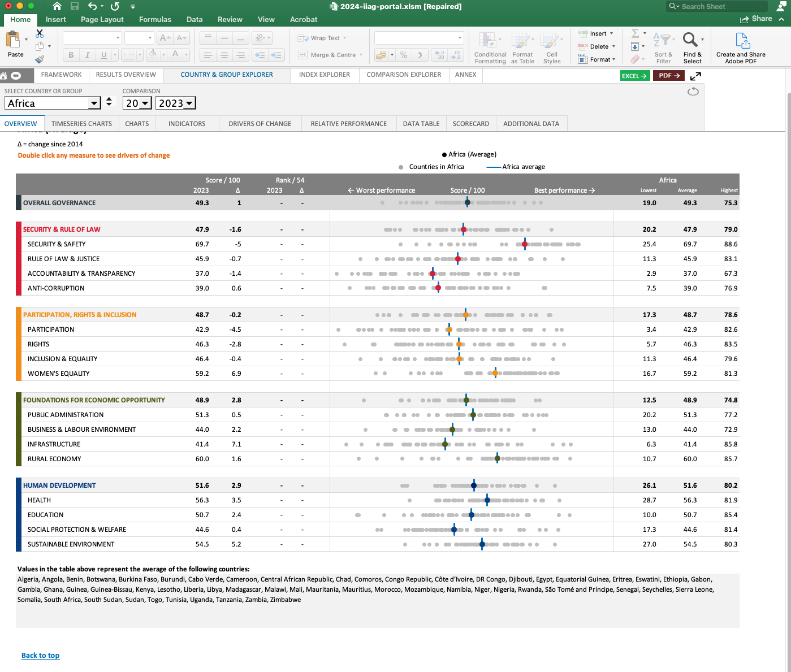Image resolution: width=791 pixels, height=672 pixels.
Task: Expand Merge & Centre options
Action: click(x=361, y=55)
